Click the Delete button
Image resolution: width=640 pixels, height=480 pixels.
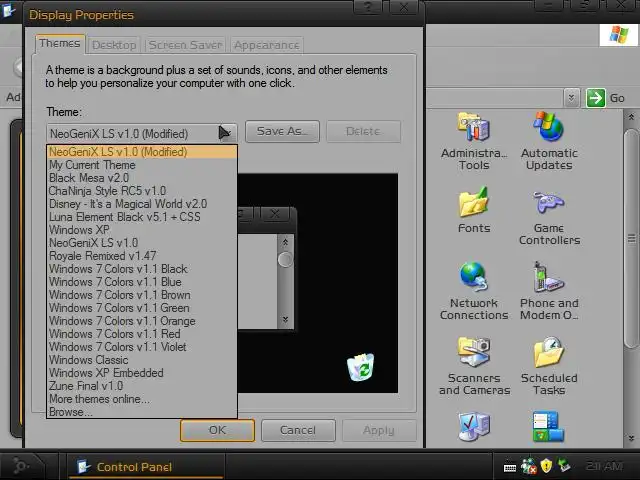pyautogui.click(x=363, y=131)
